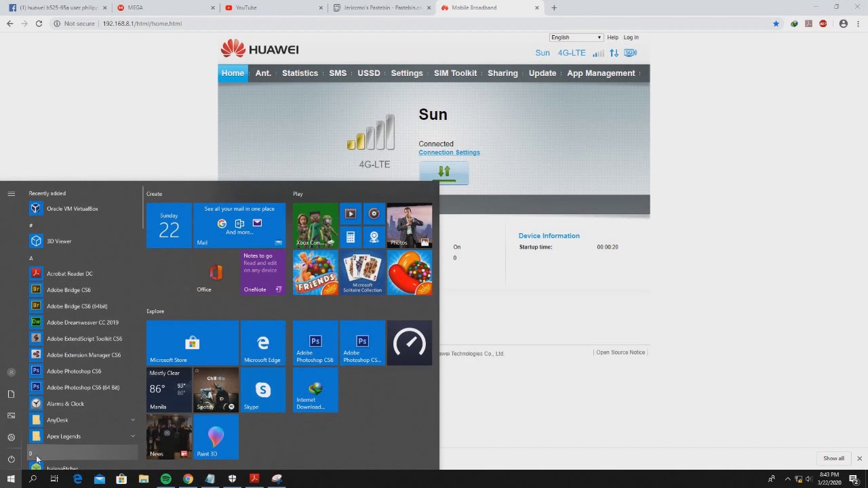Switch to the MEGA browser tab
This screenshot has width=868, height=488.
click(x=165, y=7)
